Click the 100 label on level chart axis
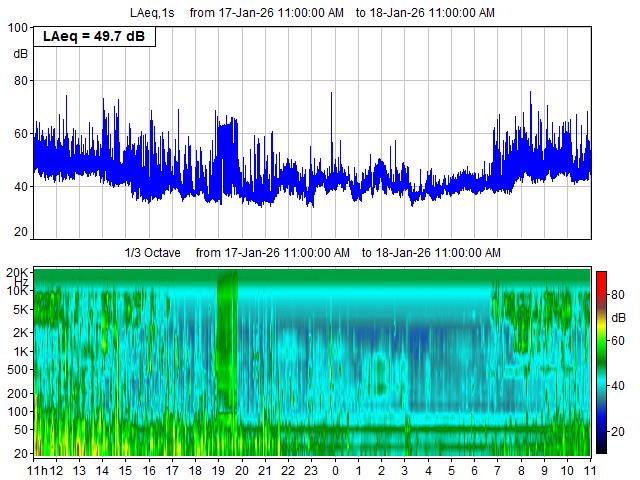Screen dimensions: 640x480 tap(17, 28)
